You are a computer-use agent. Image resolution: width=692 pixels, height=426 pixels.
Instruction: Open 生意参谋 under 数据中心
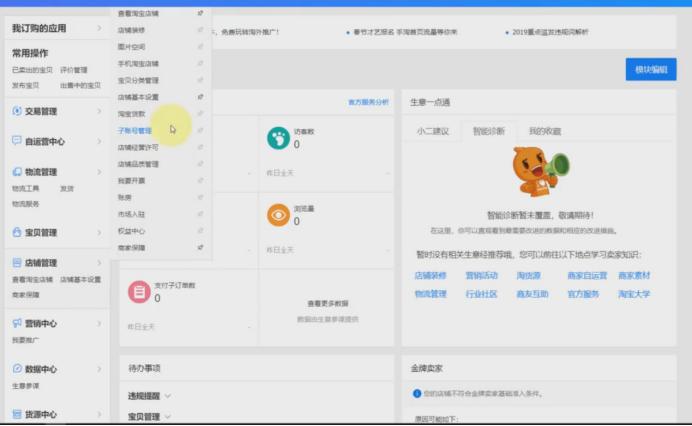[25, 385]
